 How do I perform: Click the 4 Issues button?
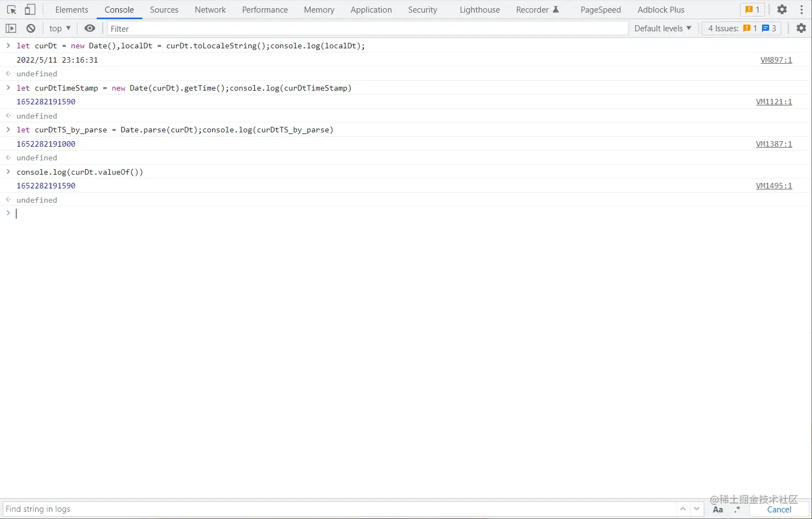[x=741, y=29]
